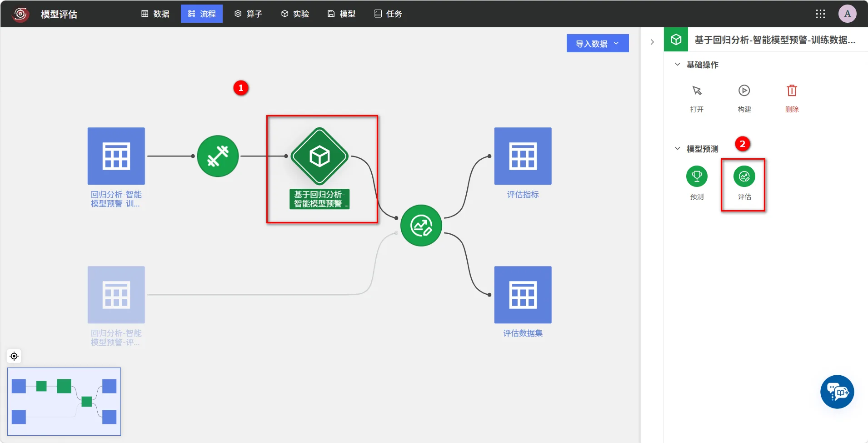Click the 构建 play icon
This screenshot has width=868, height=443.
[744, 91]
